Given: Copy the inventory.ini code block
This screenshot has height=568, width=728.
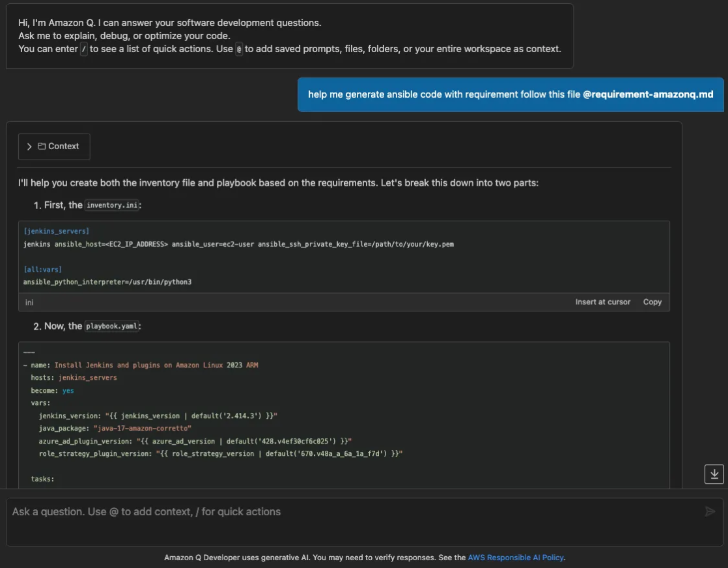Looking at the screenshot, I should 652,302.
